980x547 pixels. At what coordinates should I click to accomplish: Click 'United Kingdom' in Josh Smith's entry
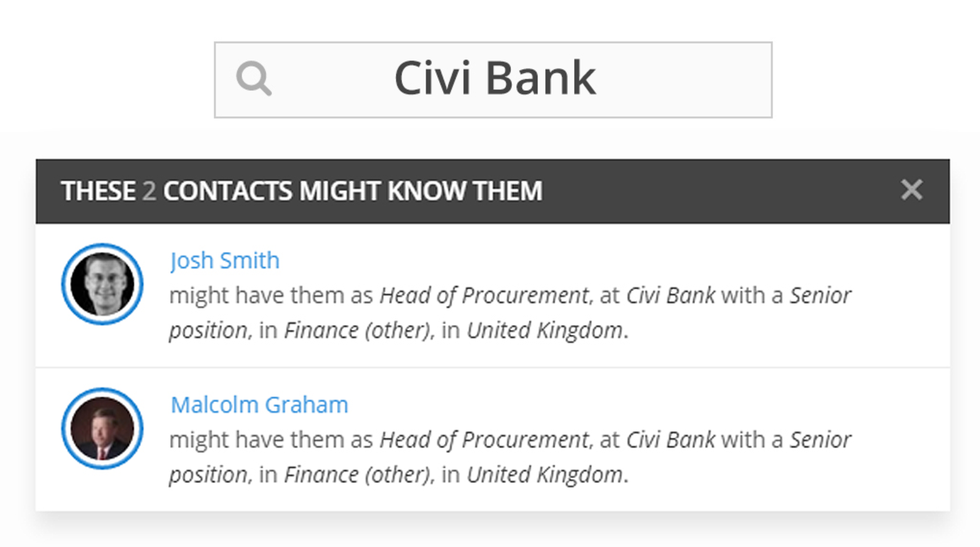(x=545, y=330)
